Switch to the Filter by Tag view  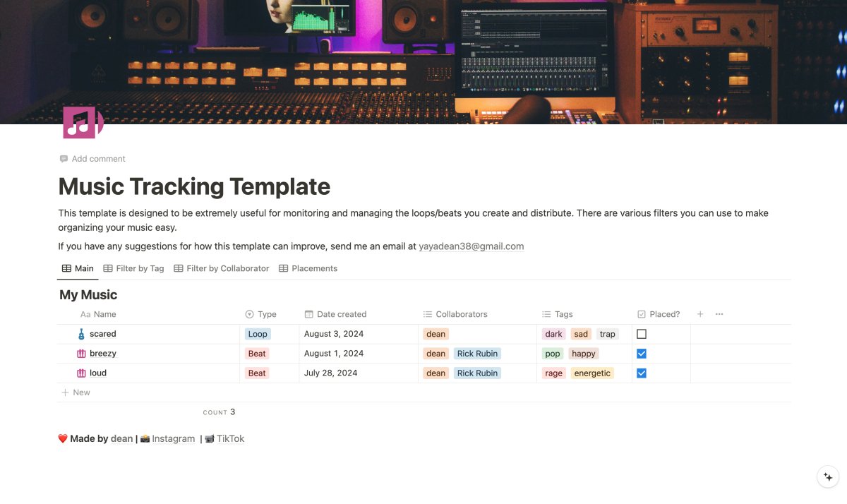(133, 268)
